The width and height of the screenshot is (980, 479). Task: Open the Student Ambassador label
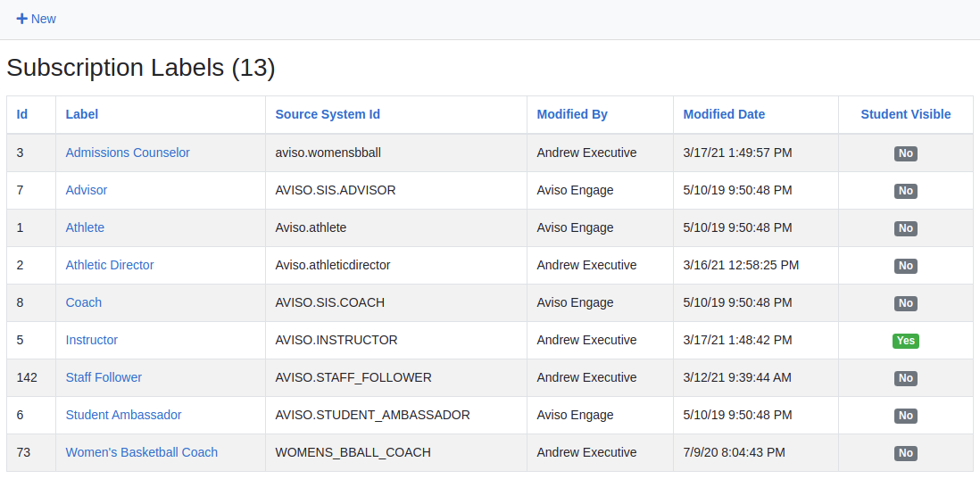pos(123,415)
